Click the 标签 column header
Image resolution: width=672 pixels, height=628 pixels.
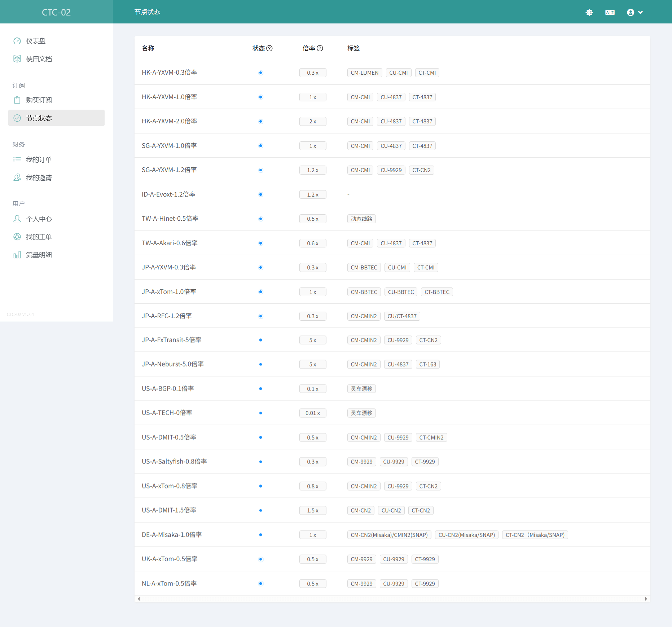point(353,48)
